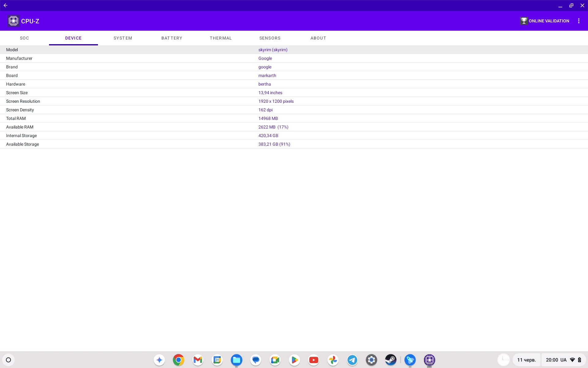Screen dimensions: 588x368
Task: Click the "Total RAM" row label
Action: point(16,118)
